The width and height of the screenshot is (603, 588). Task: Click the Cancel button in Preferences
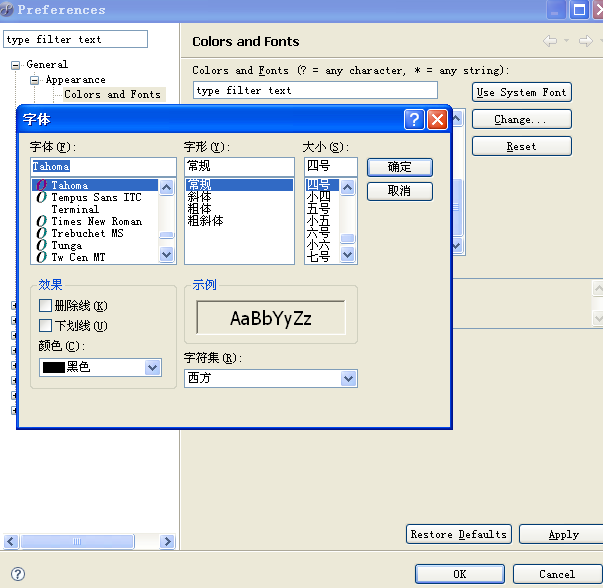click(x=557, y=574)
